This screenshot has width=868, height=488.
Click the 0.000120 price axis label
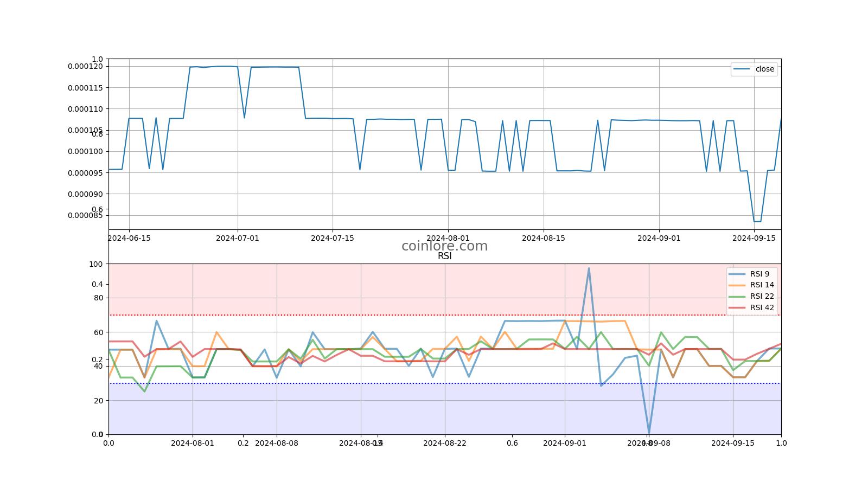tap(85, 66)
